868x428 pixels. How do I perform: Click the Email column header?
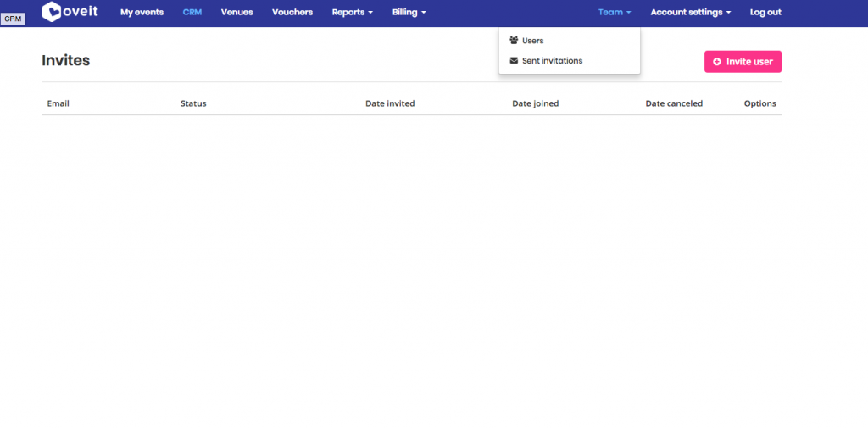[x=58, y=103]
